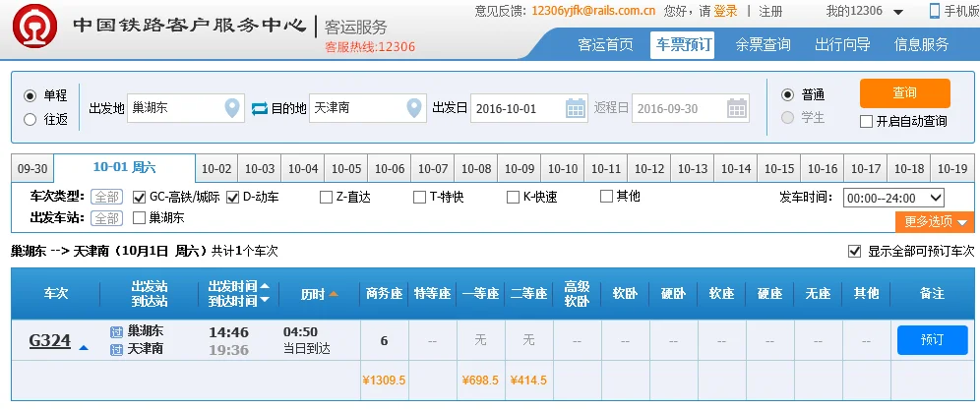Check 巢湖东 departure station filter
Image resolution: width=980 pixels, height=410 pixels.
point(140,218)
